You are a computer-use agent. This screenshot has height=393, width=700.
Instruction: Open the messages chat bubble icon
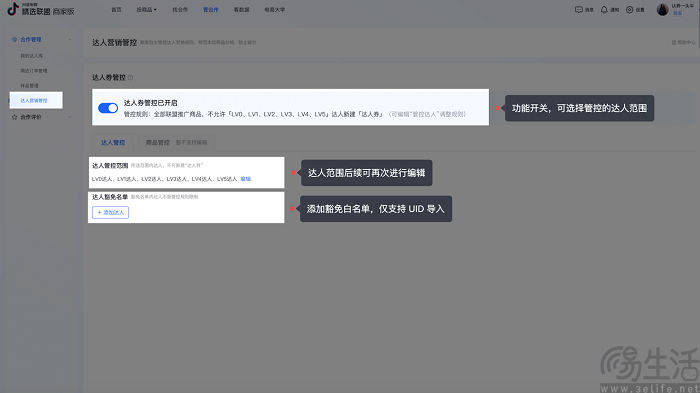(579, 9)
